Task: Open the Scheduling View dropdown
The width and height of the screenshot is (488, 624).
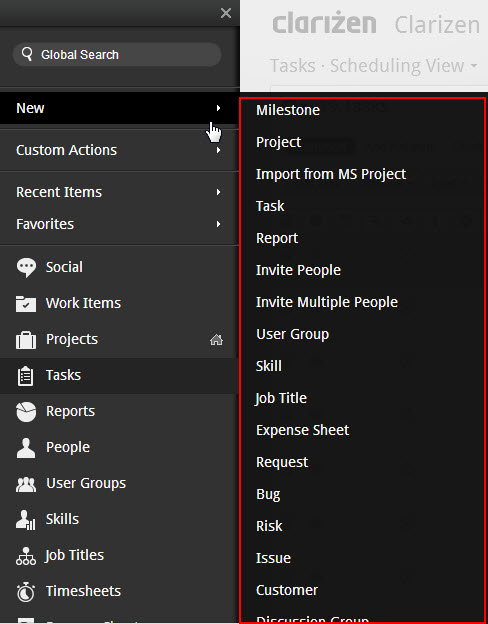Action: pyautogui.click(x=474, y=66)
